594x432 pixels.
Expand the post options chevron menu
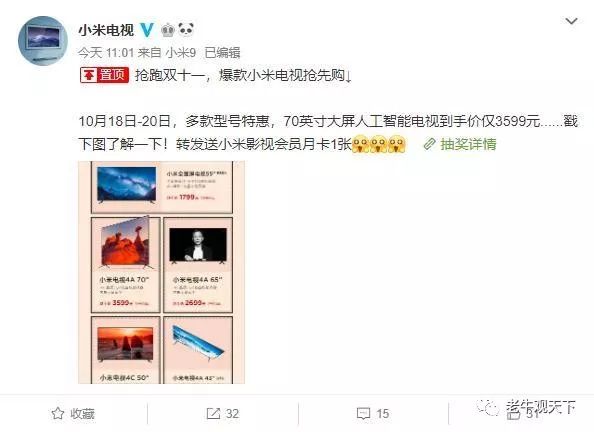point(571,21)
